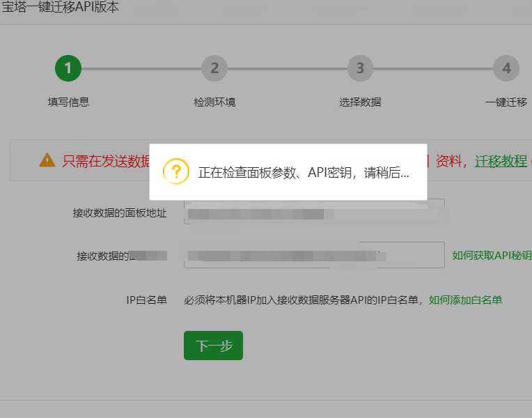This screenshot has width=532, height=418.
Task: Click the orange warning triangle icon
Action: (x=47, y=160)
